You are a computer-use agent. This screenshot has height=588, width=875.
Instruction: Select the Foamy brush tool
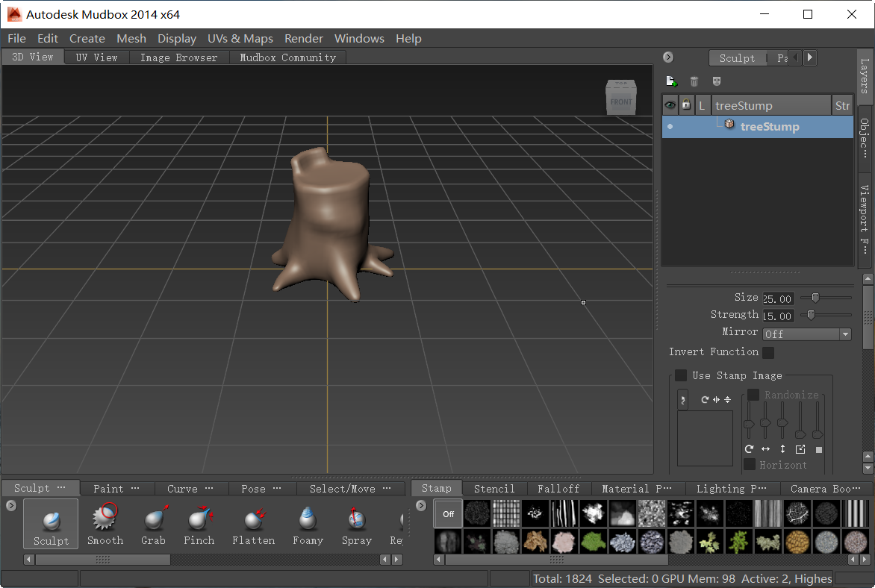click(x=308, y=523)
